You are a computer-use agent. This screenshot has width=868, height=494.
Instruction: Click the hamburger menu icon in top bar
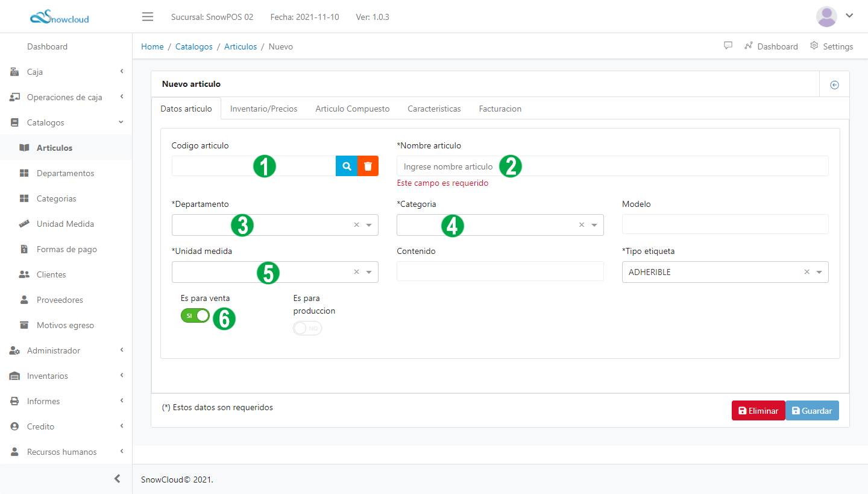[x=148, y=16]
